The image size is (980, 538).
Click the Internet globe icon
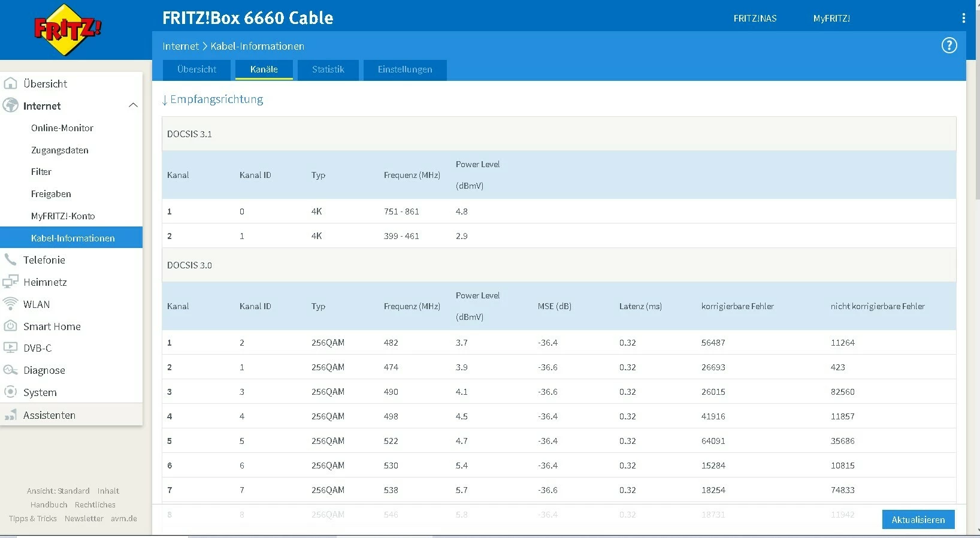pyautogui.click(x=10, y=105)
